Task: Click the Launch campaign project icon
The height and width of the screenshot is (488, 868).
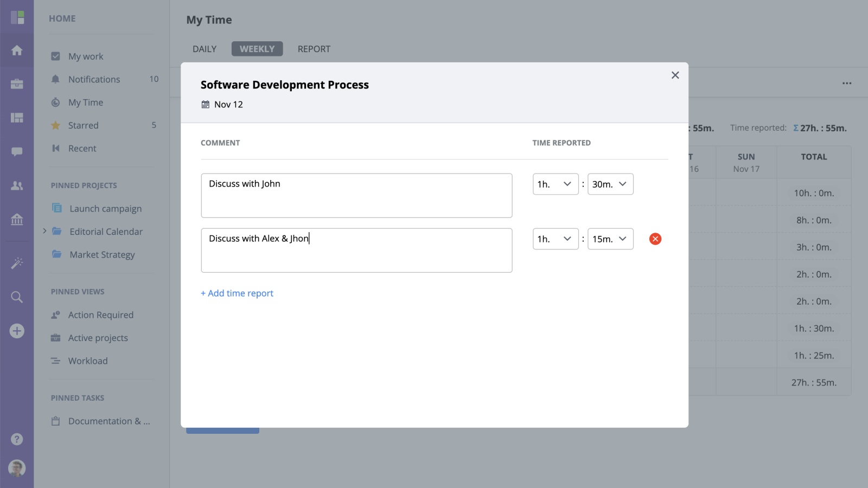Action: (x=57, y=208)
